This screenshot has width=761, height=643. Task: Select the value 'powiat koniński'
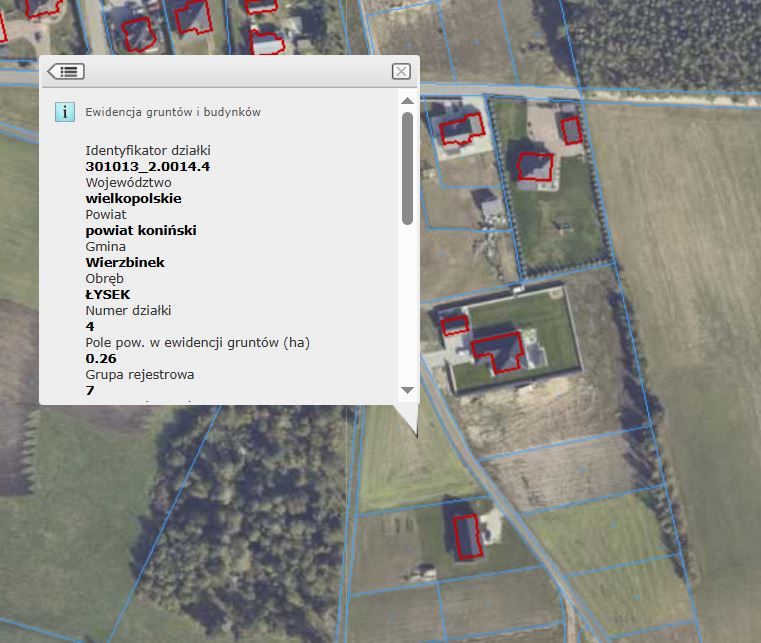(x=141, y=231)
